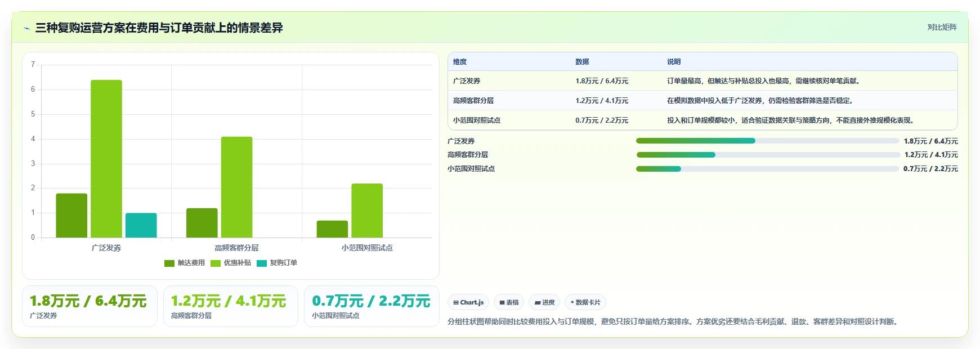Click the y-axis value 7
Screen dimensions: 980x349
pyautogui.click(x=33, y=65)
